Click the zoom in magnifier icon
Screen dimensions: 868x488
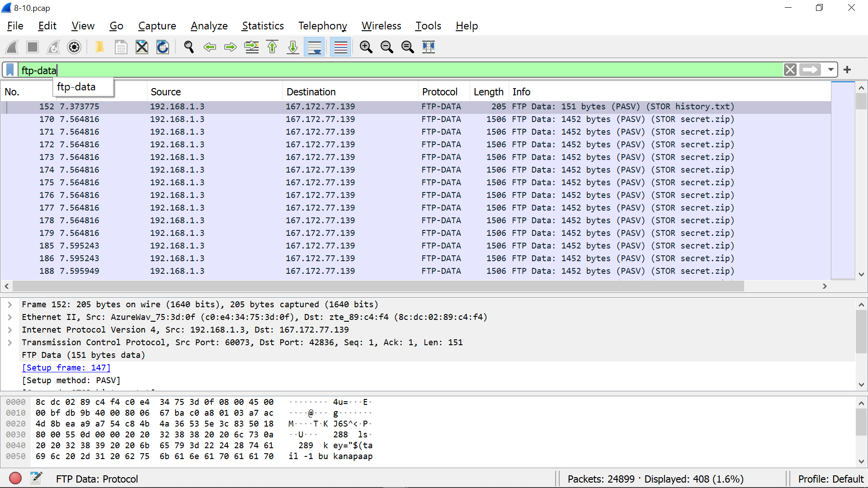[x=366, y=47]
